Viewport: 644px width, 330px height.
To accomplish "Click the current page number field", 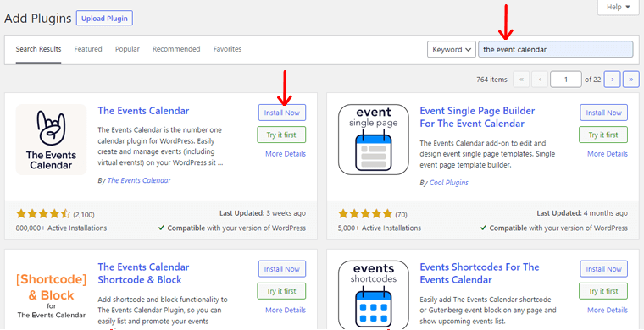I will 566,80.
